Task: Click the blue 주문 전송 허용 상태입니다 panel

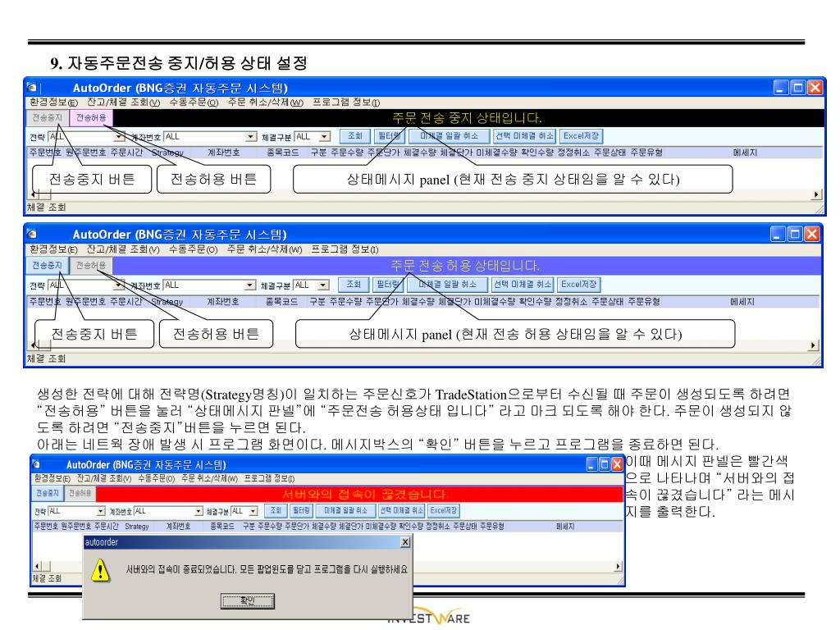Action: pyautogui.click(x=466, y=265)
